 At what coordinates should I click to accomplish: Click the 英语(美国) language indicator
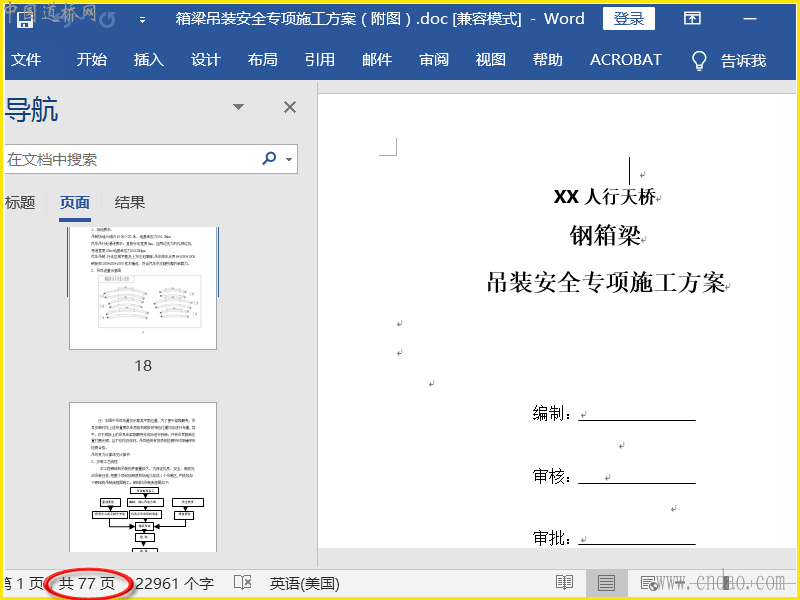pyautogui.click(x=305, y=583)
